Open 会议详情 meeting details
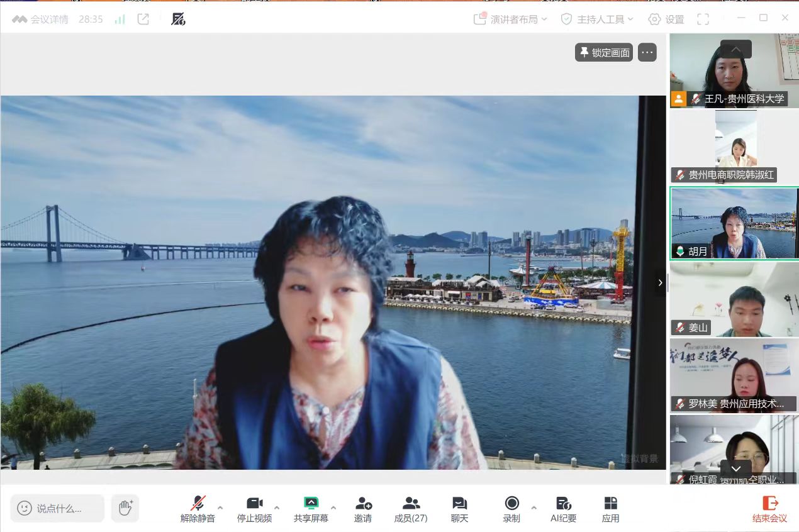799x532 pixels. point(41,19)
